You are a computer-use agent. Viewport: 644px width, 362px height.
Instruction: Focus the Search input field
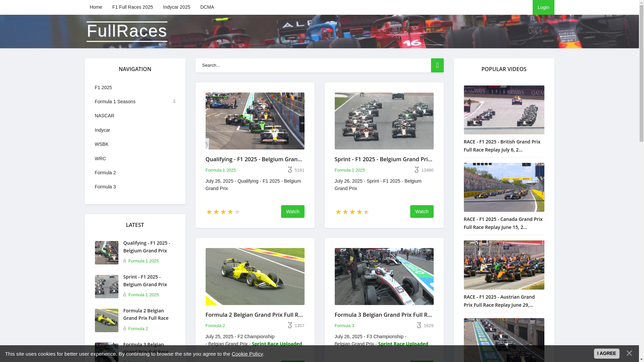(x=313, y=65)
